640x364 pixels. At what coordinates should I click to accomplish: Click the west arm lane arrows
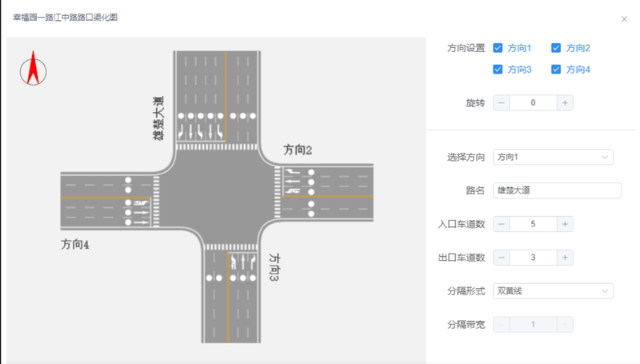pos(141,213)
